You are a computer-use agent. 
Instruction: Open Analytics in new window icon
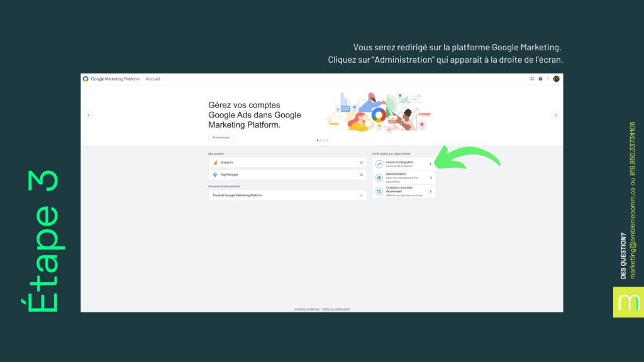(x=362, y=163)
